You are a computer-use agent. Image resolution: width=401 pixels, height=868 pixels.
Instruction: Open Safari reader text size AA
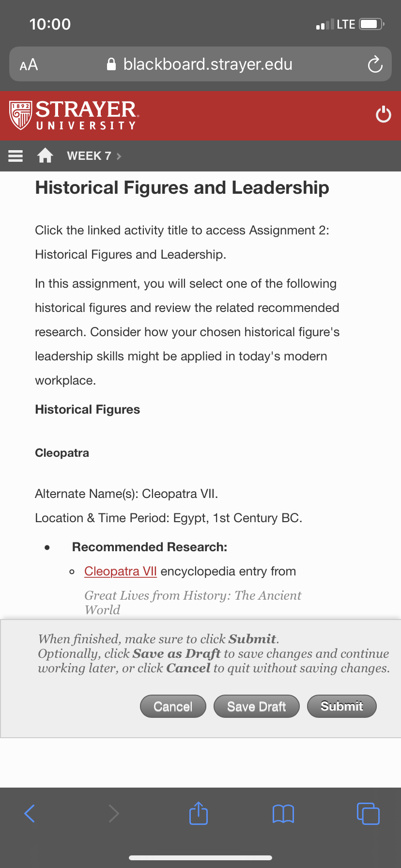29,64
